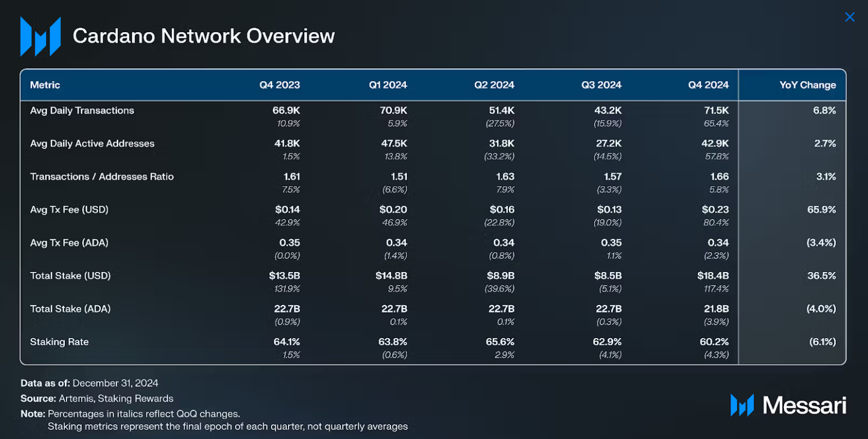This screenshot has height=439, width=868.
Task: Click the Artemis, Staking Rewards source text
Action: [x=116, y=398]
